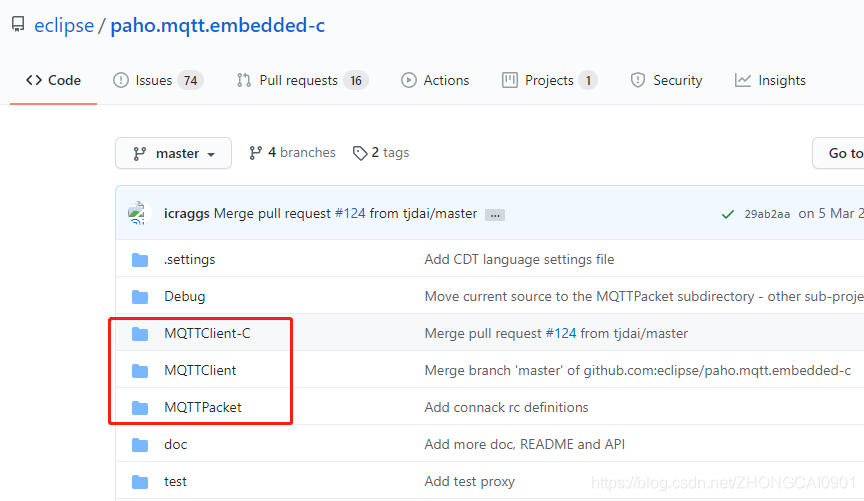Go to the Actions tab
864x501 pixels.
tap(435, 80)
